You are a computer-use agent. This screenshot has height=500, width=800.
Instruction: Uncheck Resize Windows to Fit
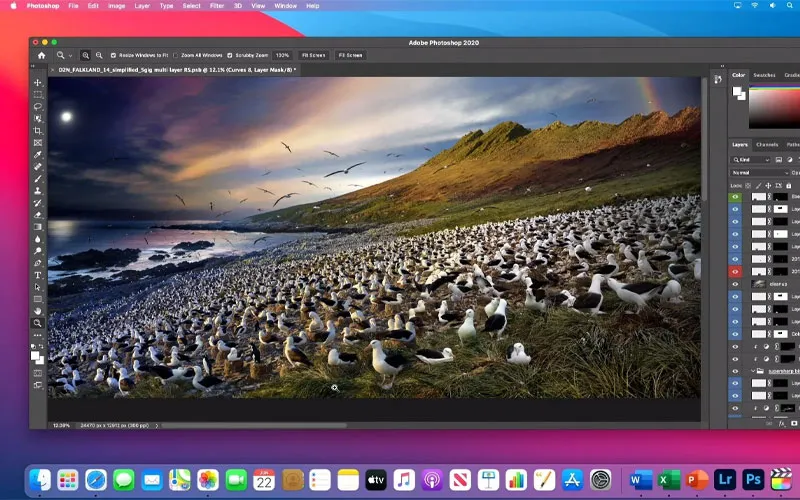[112, 55]
